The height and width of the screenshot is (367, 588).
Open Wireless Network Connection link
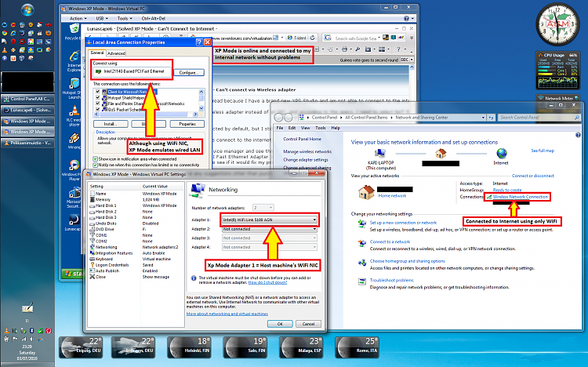coord(520,197)
